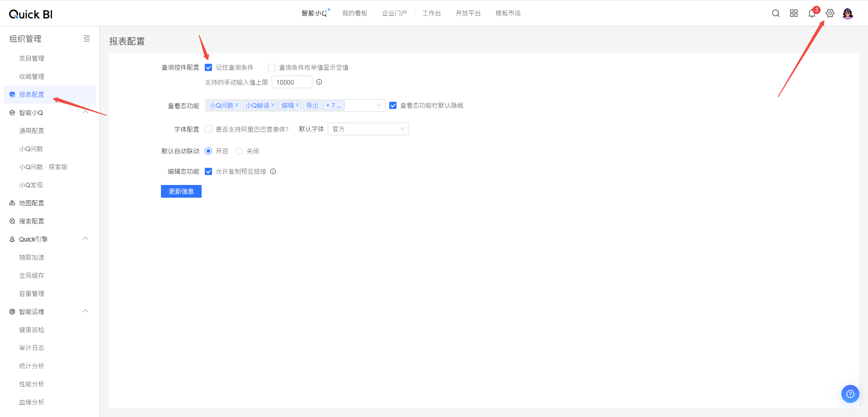Select the 关闭 radio button
Viewport: 868px width, 417px height.
[x=239, y=151]
